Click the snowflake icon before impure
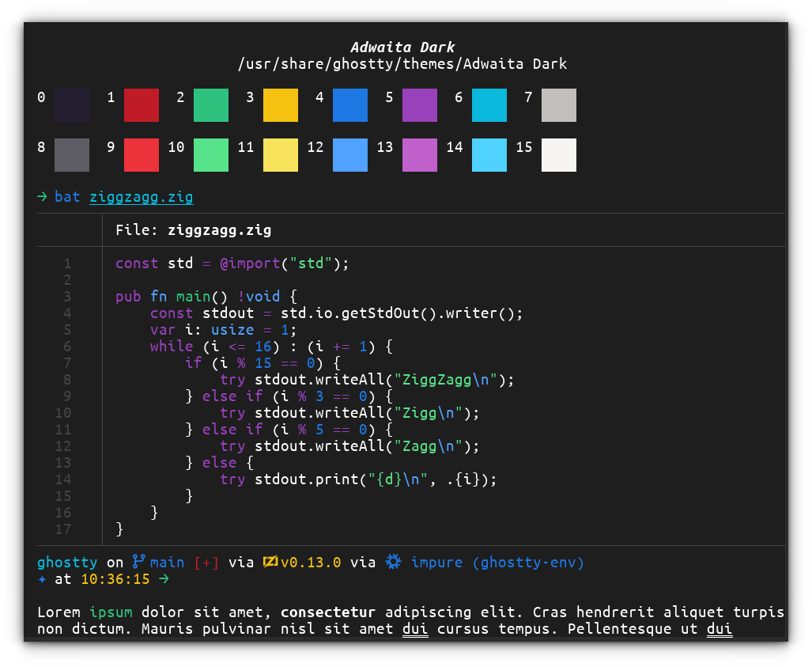The image size is (812, 667). click(393, 562)
